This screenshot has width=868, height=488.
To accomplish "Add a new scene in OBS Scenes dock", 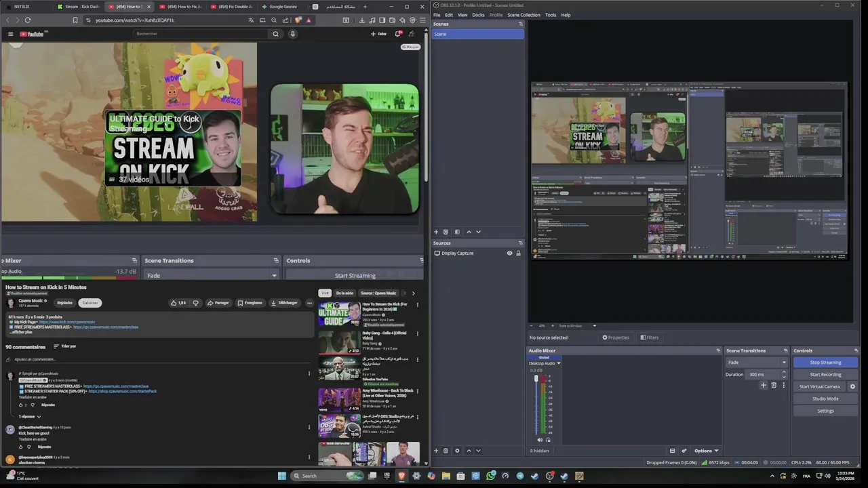I will pos(436,232).
